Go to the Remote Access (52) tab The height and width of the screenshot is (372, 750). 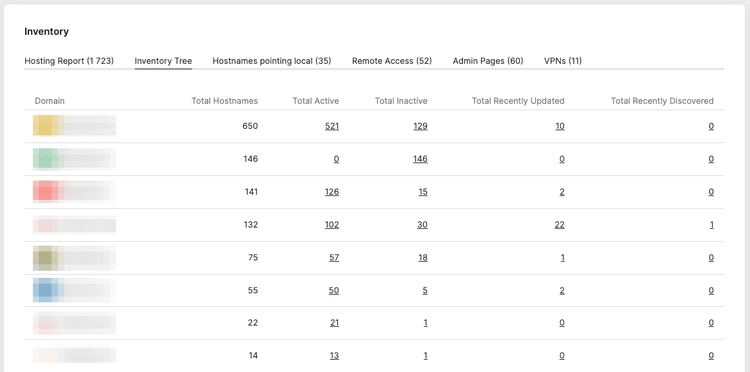click(392, 61)
